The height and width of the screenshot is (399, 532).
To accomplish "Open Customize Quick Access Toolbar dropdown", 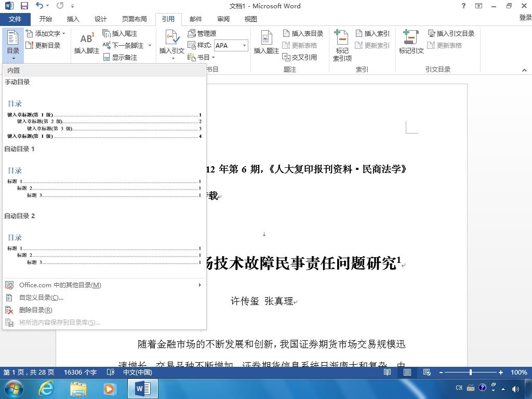I will coord(72,6).
